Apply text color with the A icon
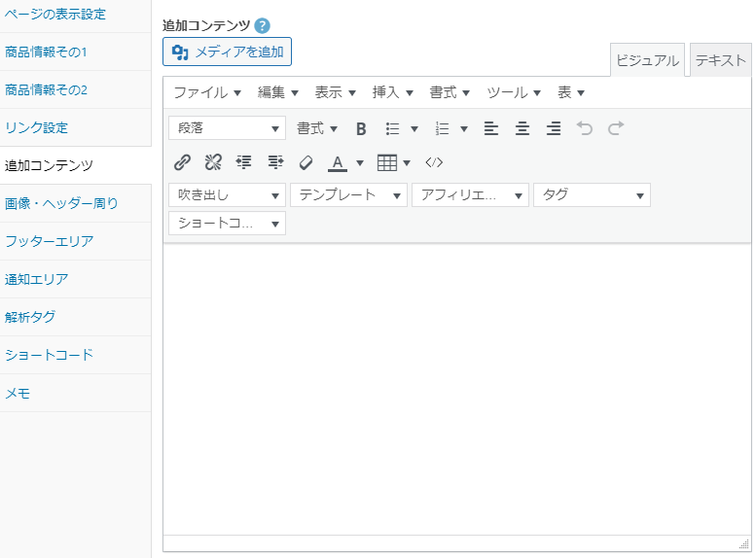The image size is (756, 558). coord(338,163)
